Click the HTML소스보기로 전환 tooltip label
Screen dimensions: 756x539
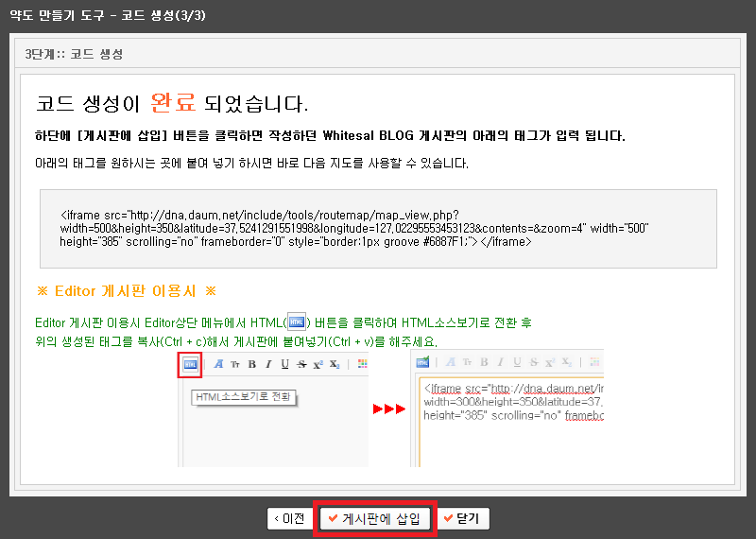[243, 397]
